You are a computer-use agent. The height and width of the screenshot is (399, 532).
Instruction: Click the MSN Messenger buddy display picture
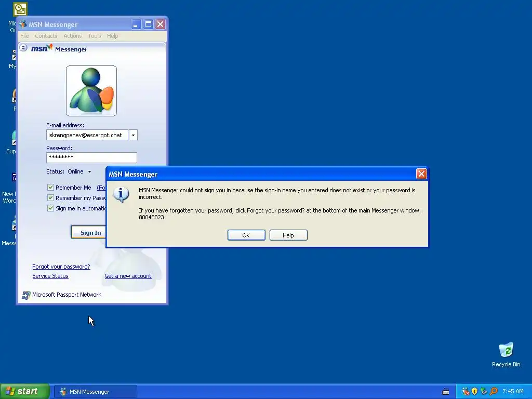(91, 91)
